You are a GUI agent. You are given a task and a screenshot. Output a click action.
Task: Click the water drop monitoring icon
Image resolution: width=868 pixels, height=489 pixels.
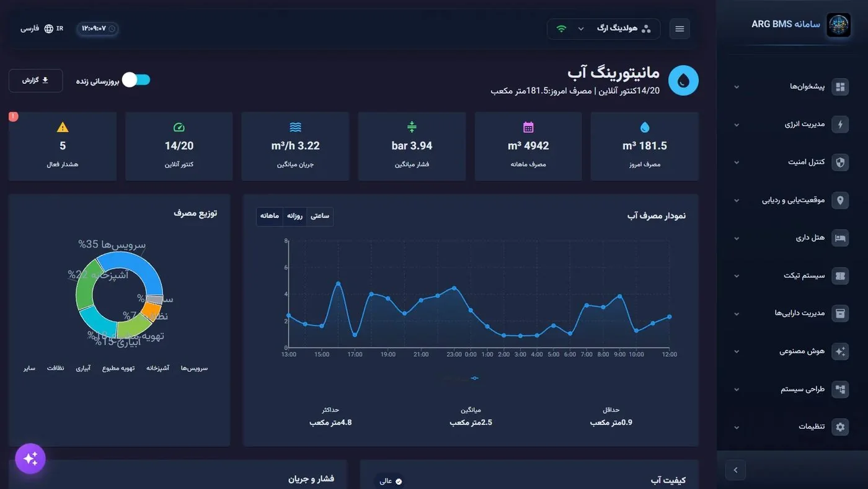(x=683, y=81)
